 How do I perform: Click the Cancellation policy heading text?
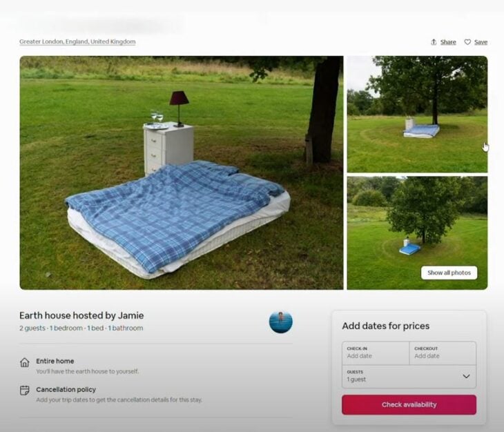point(66,390)
